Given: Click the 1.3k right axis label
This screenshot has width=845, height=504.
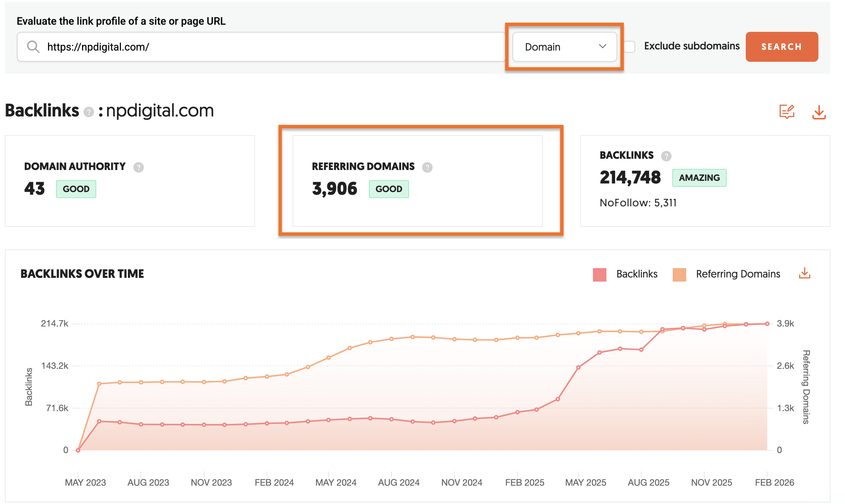Looking at the screenshot, I should click(x=785, y=408).
